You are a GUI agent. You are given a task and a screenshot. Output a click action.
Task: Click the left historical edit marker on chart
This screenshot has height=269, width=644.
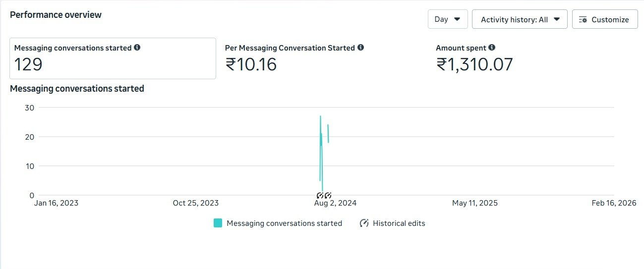(x=320, y=195)
